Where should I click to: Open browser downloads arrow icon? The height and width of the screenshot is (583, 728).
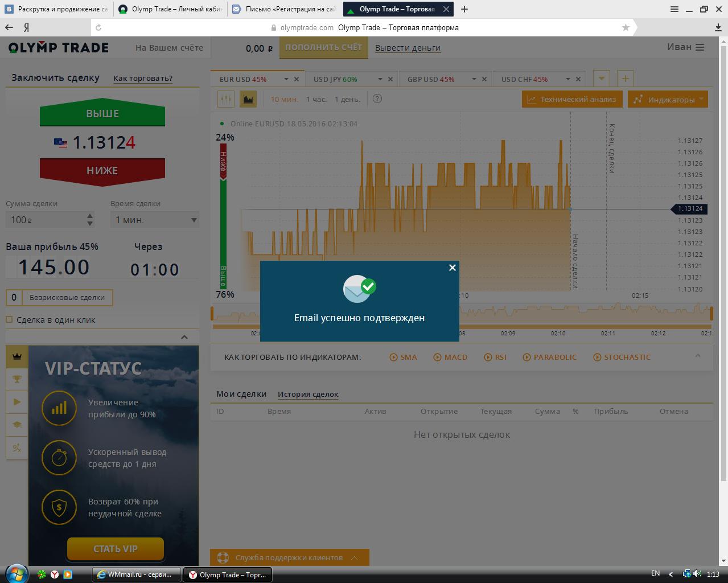click(718, 27)
